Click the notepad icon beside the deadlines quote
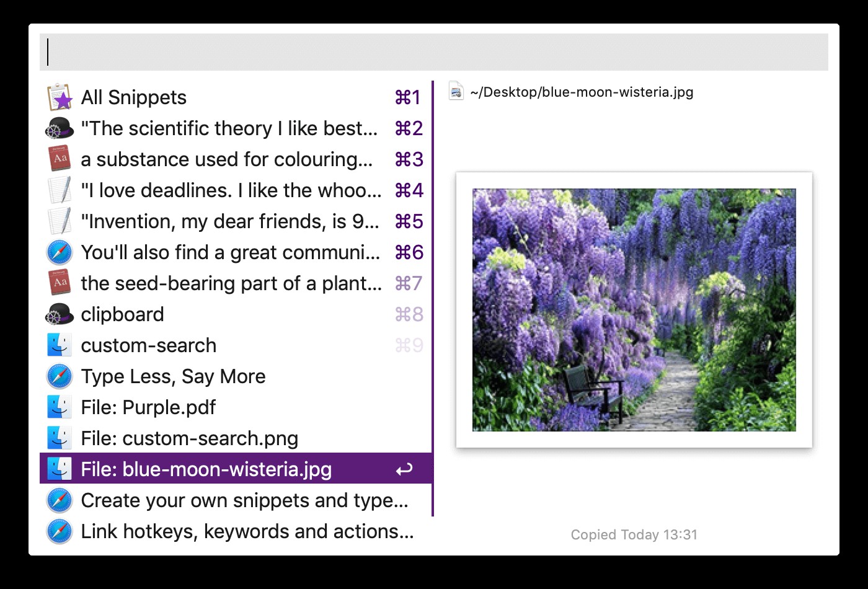Screen dimensions: 868x589 (x=59, y=190)
